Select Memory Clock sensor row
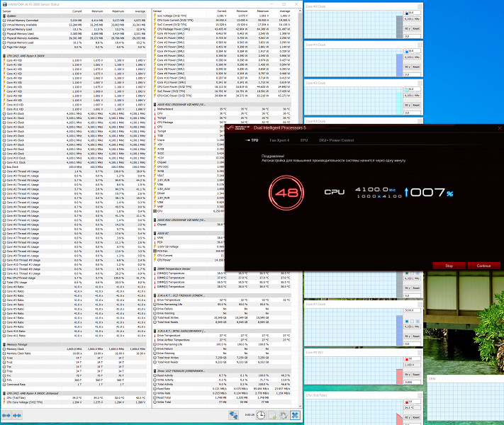The width and height of the screenshot is (504, 425). (74, 349)
